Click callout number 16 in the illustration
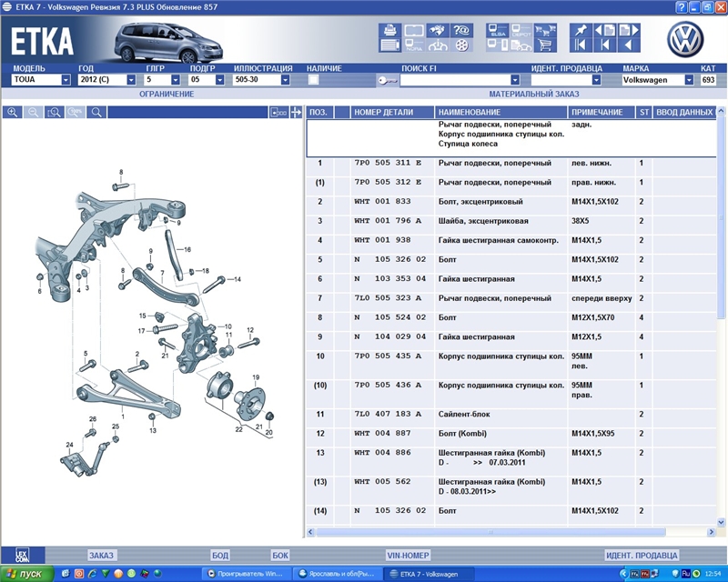The image size is (728, 582). (187, 249)
